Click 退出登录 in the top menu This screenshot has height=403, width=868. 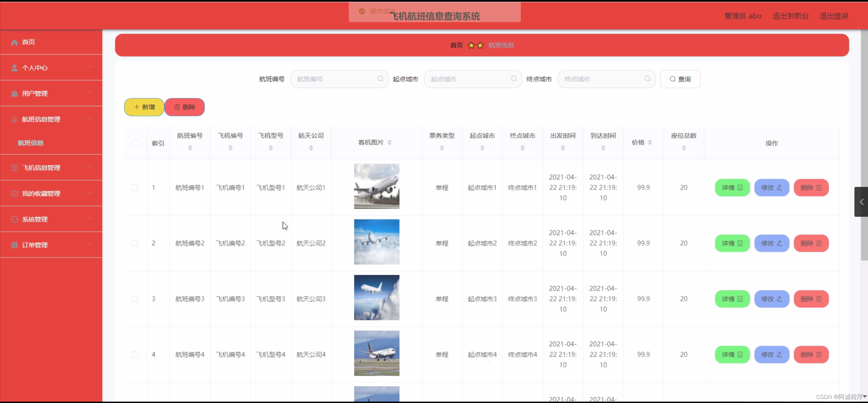point(834,16)
